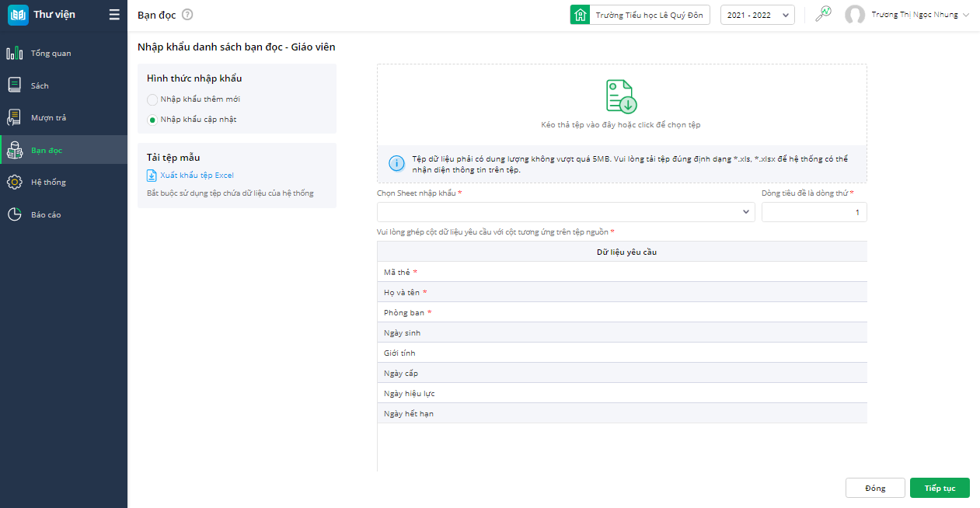Select the Nhập khẩu thêm mới radio option
Viewport: 980px width, 508px height.
tap(152, 99)
